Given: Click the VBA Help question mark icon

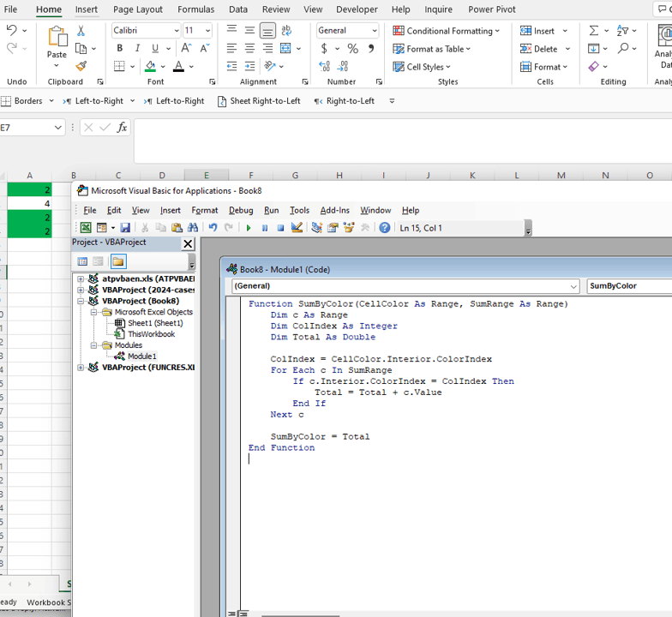Looking at the screenshot, I should 384,228.
